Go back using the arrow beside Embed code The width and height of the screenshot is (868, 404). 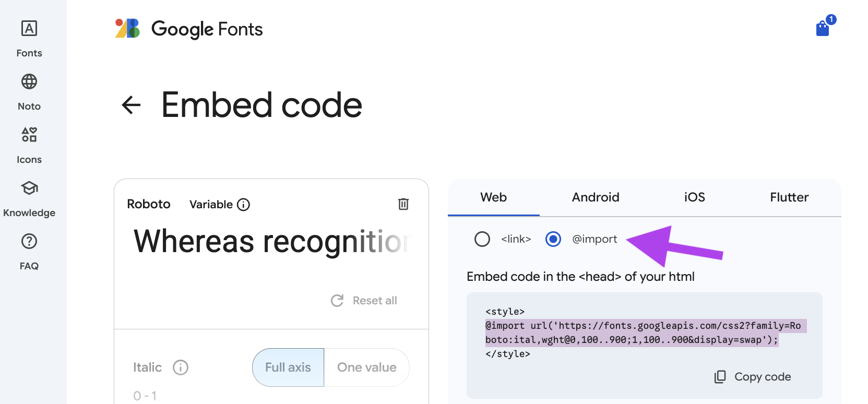pos(131,105)
